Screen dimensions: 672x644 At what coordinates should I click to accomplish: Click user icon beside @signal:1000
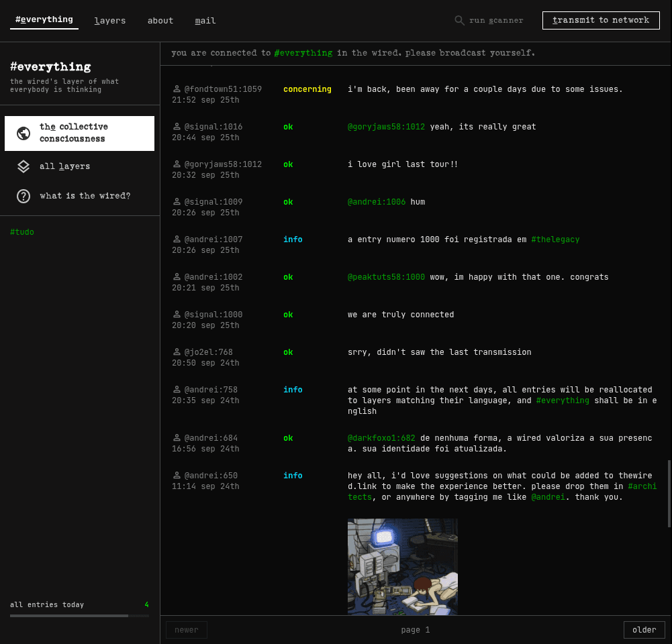coord(177,315)
